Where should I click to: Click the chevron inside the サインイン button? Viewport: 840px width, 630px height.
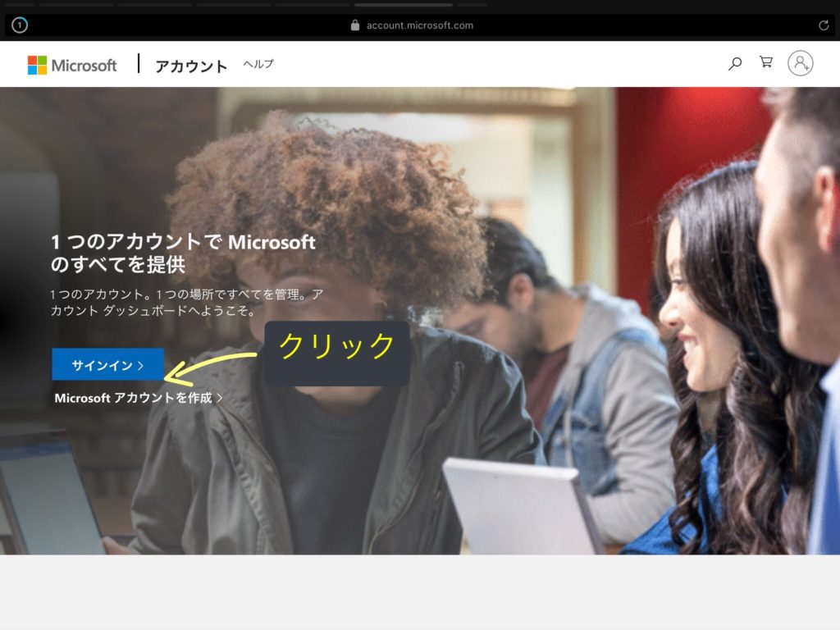[141, 366]
